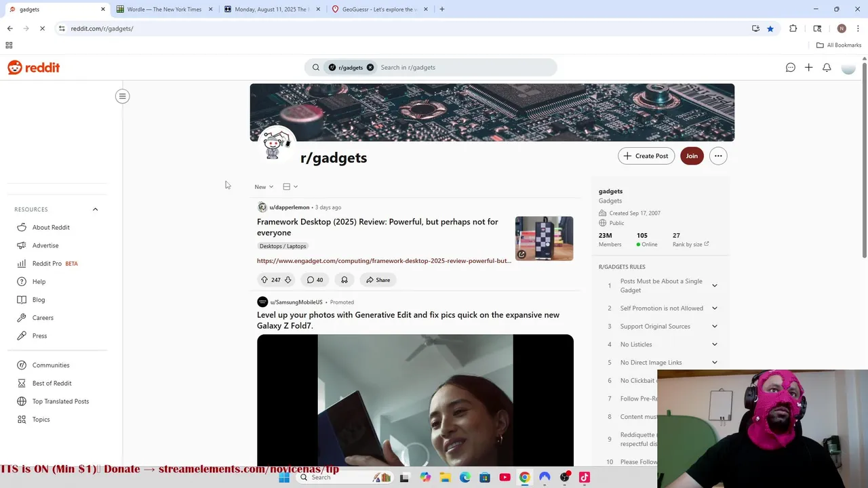Expand rule No Listicles
This screenshot has width=868, height=488.
714,344
